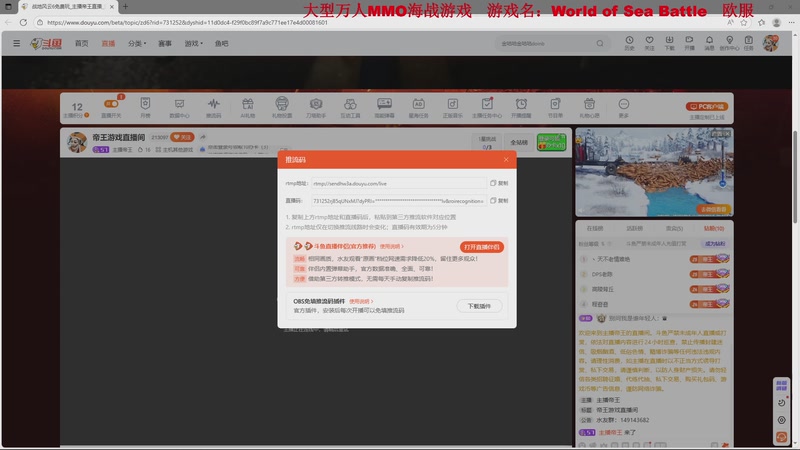Expand the 游戏 nav dropdown
This screenshot has height=450, width=800.
point(193,43)
